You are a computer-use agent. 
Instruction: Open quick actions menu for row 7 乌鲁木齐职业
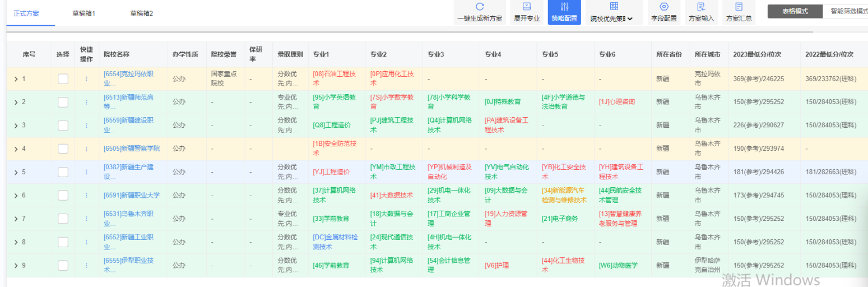[x=86, y=219]
